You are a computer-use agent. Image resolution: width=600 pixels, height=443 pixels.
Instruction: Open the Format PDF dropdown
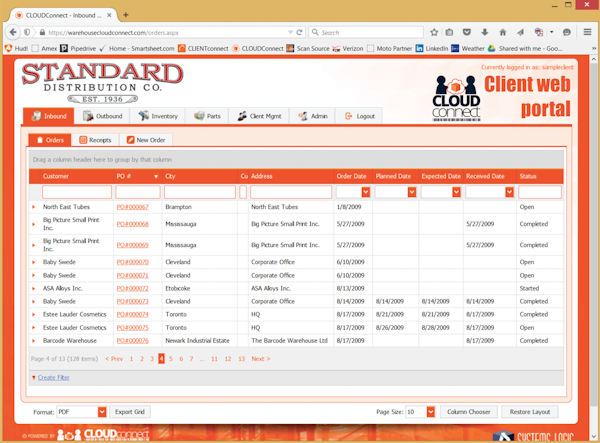102,412
